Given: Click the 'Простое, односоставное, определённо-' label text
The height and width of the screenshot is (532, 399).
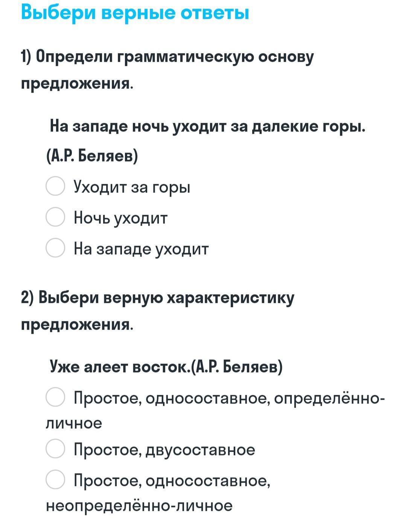Looking at the screenshot, I should 229,398.
